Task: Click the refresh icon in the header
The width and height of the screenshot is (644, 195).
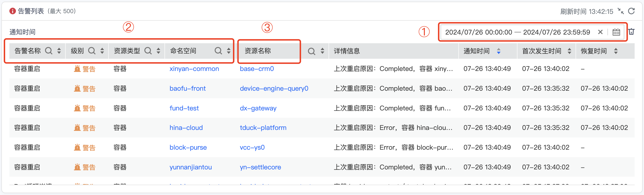Action: [x=631, y=11]
